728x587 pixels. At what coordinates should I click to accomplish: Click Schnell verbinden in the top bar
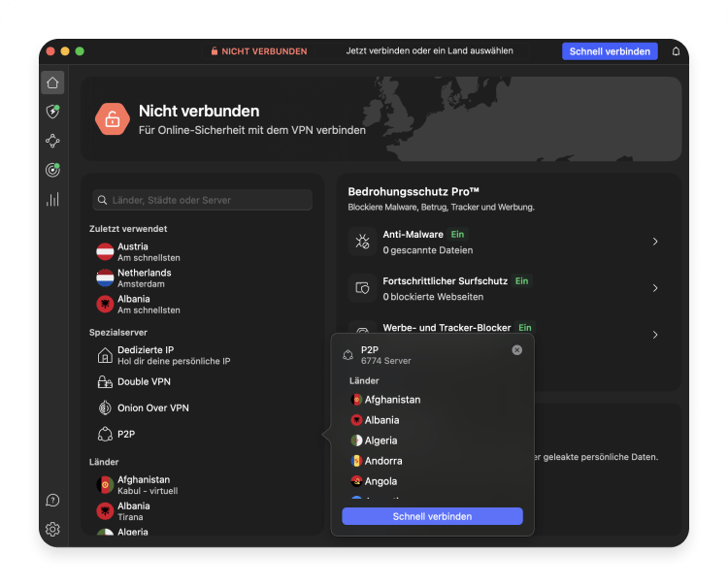609,51
